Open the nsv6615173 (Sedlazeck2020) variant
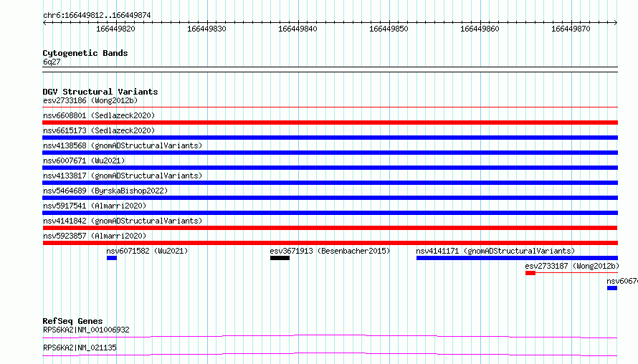638x364 pixels. [x=99, y=130]
